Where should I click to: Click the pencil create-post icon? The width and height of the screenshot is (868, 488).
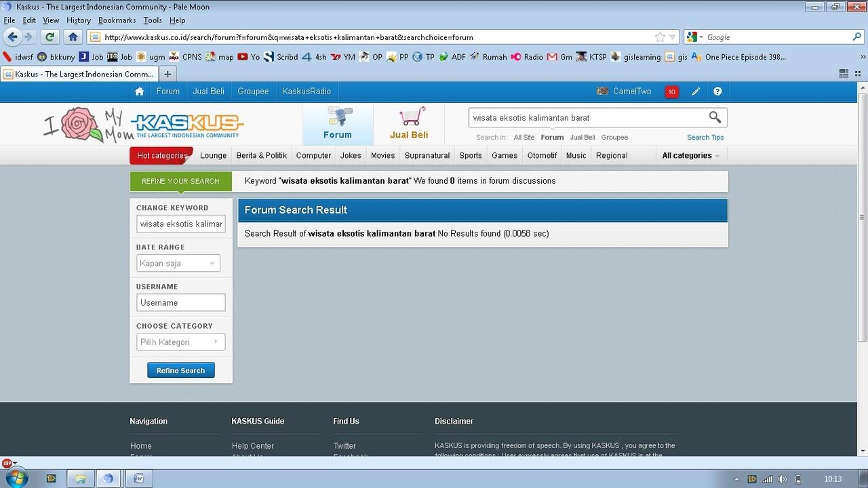(696, 91)
